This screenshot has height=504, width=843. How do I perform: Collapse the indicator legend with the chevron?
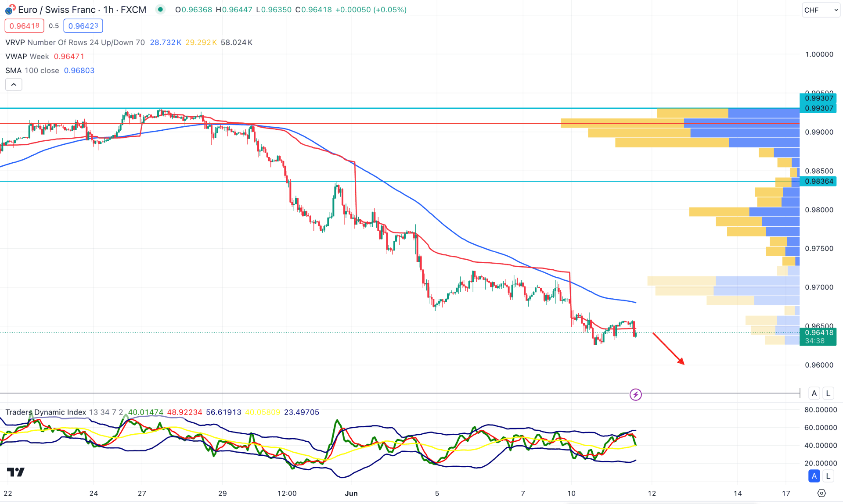[14, 85]
